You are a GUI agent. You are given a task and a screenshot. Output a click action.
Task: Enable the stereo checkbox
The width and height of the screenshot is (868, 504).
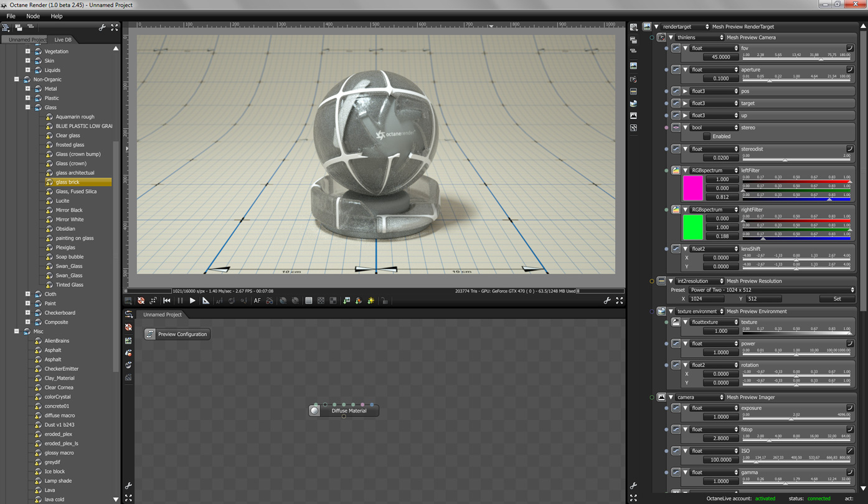[x=707, y=136]
